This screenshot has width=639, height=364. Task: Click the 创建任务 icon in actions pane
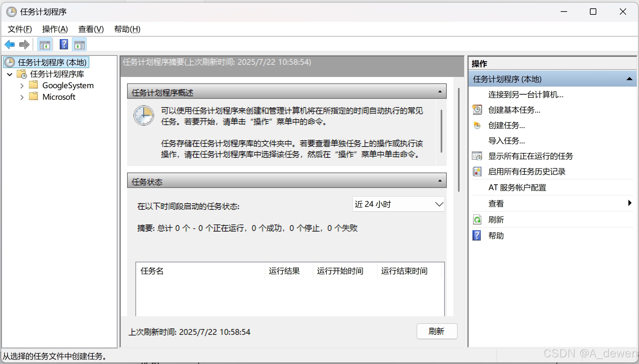pos(477,125)
